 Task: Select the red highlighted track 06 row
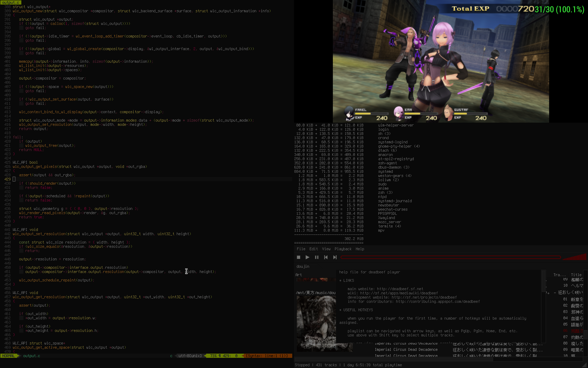(x=573, y=331)
